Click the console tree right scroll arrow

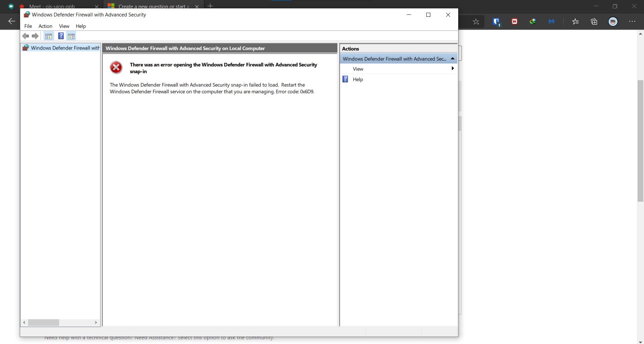[x=96, y=323]
